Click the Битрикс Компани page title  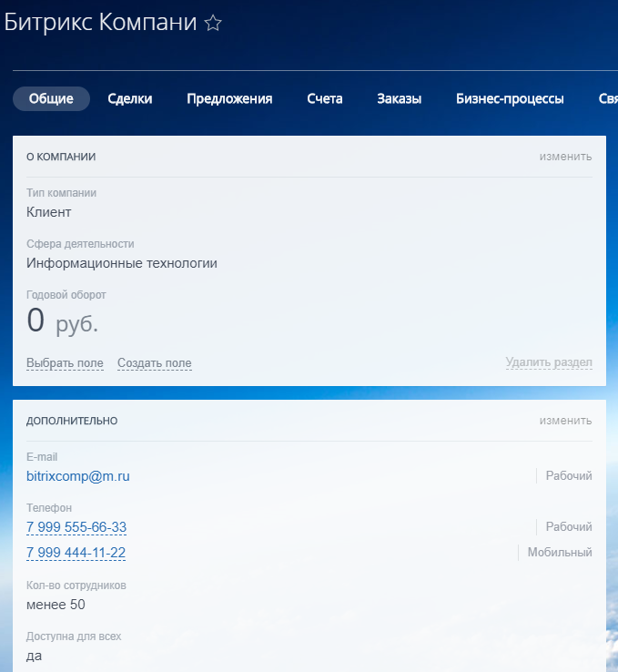100,22
